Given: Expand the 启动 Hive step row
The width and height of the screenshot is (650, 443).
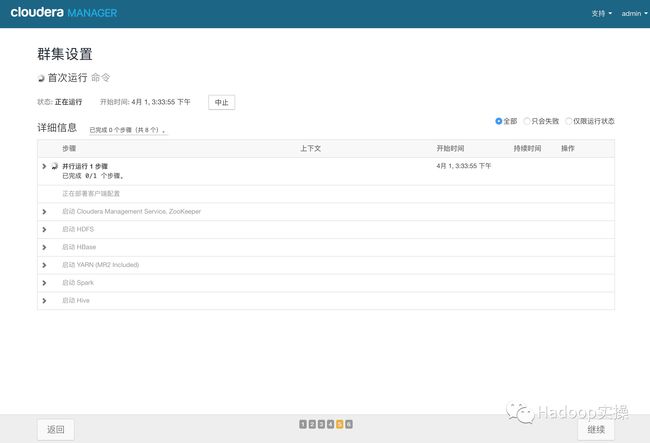Looking at the screenshot, I should point(44,300).
